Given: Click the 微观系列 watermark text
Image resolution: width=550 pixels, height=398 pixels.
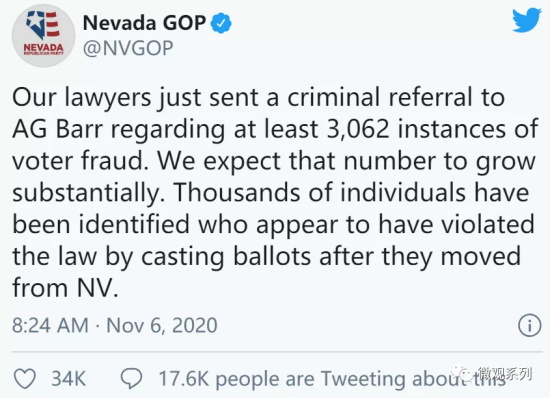Looking at the screenshot, I should point(504,374).
